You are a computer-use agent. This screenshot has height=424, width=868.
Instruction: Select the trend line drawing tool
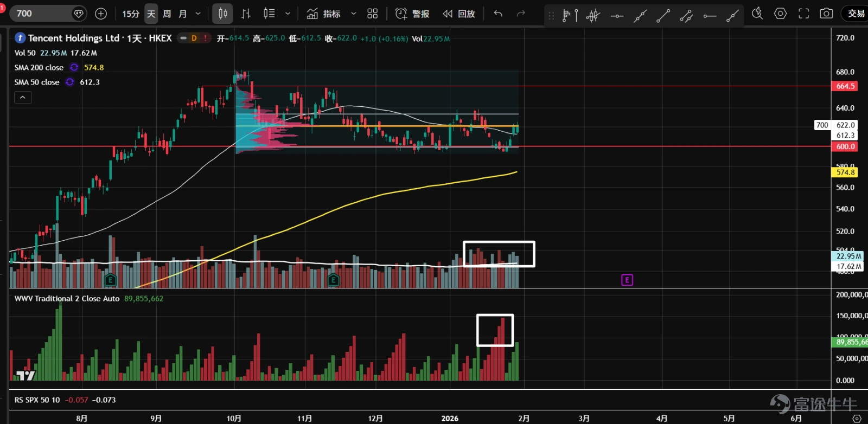pos(663,16)
